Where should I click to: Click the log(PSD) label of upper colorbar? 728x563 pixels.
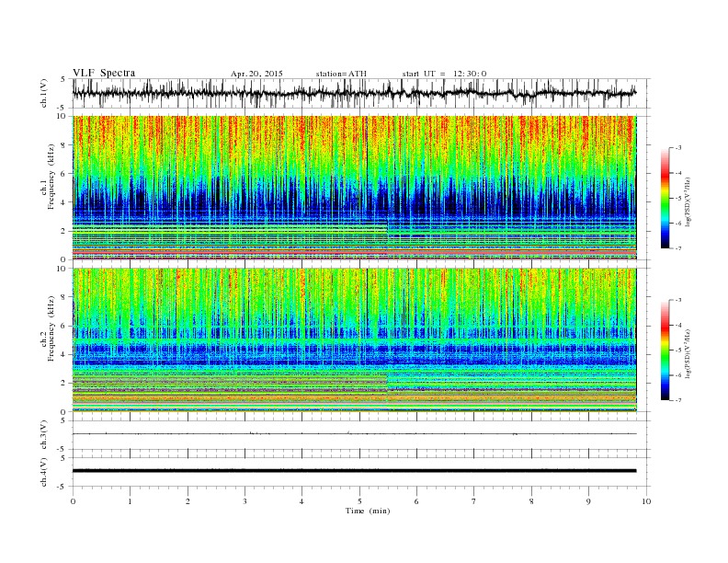pos(689,201)
